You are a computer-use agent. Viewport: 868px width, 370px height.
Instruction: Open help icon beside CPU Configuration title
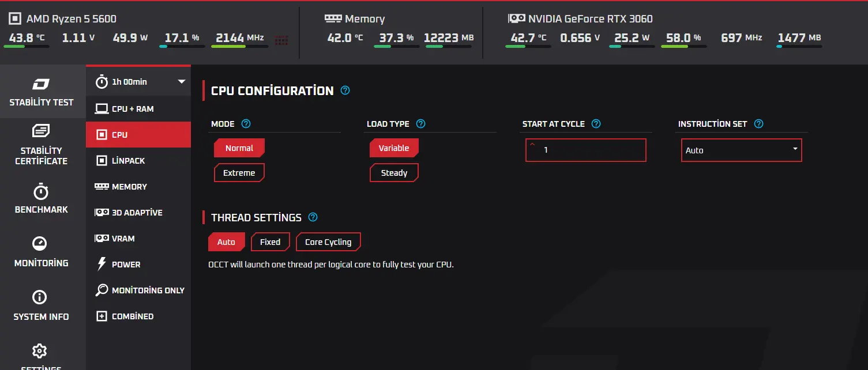[345, 90]
